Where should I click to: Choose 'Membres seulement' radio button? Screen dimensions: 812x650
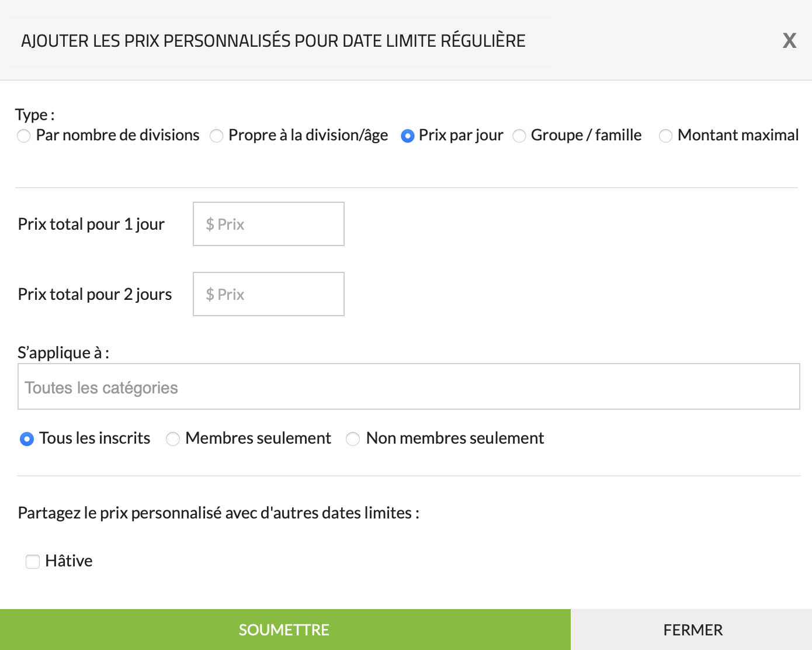[x=173, y=439]
